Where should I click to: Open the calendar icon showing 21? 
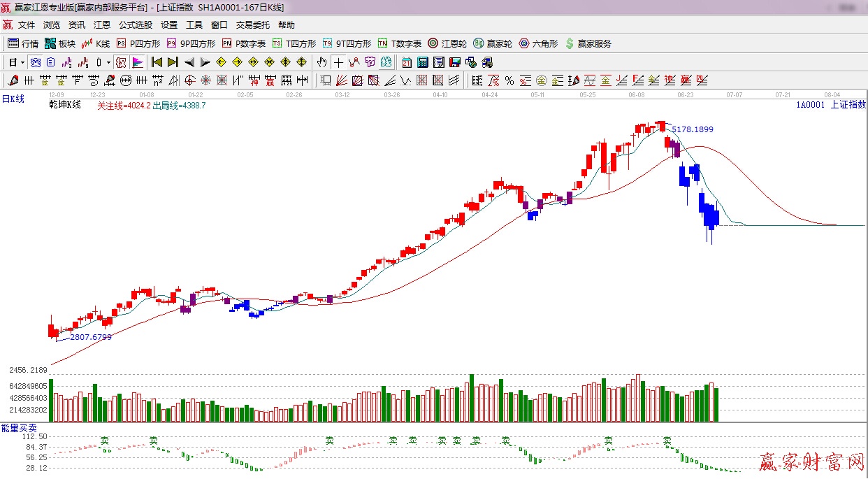pyautogui.click(x=406, y=62)
